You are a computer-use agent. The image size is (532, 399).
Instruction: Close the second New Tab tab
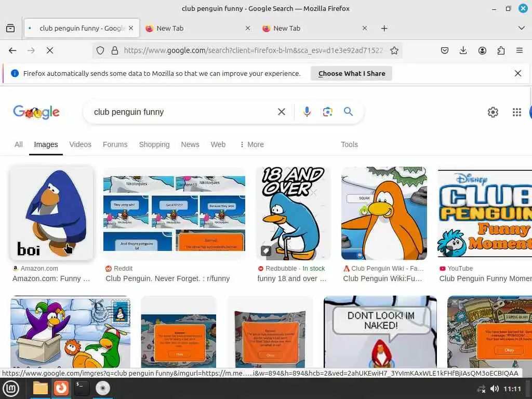pos(365,29)
